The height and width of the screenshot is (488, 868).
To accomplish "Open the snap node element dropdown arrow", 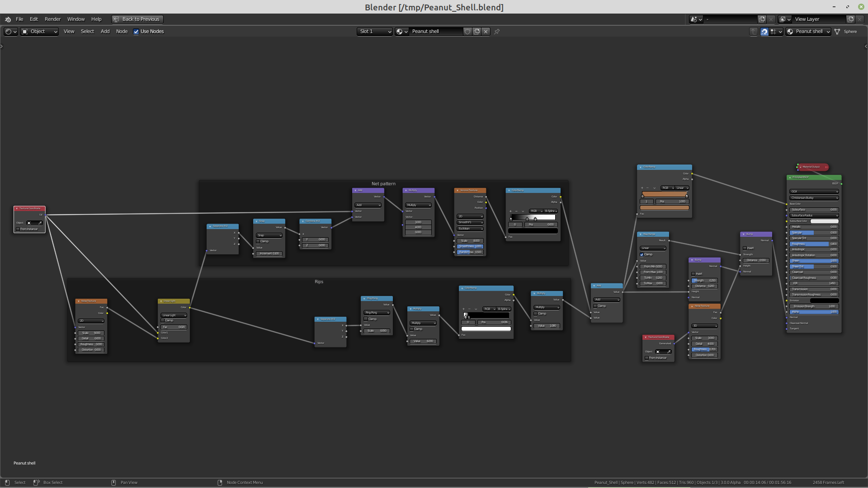I will click(780, 32).
